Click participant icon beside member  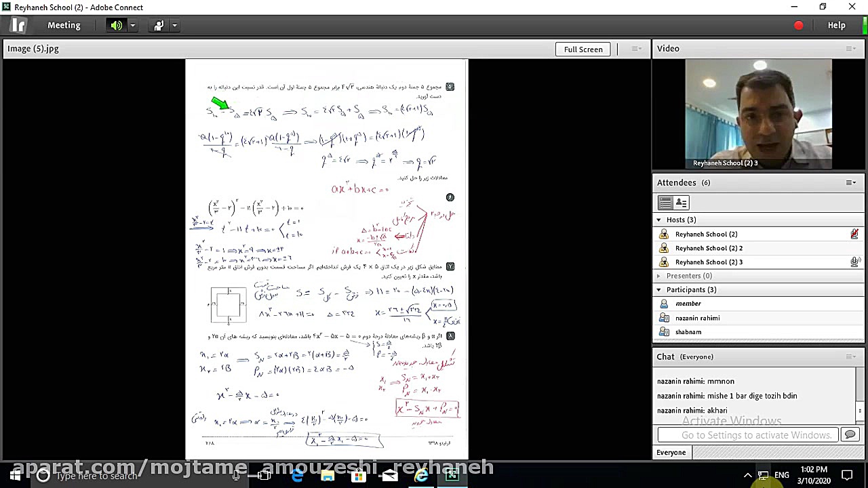(664, 304)
